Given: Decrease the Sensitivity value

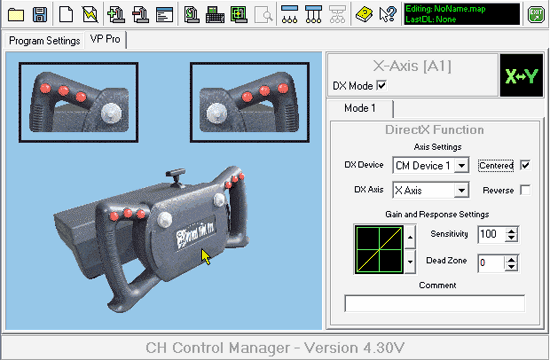Looking at the screenshot, I should (511, 238).
